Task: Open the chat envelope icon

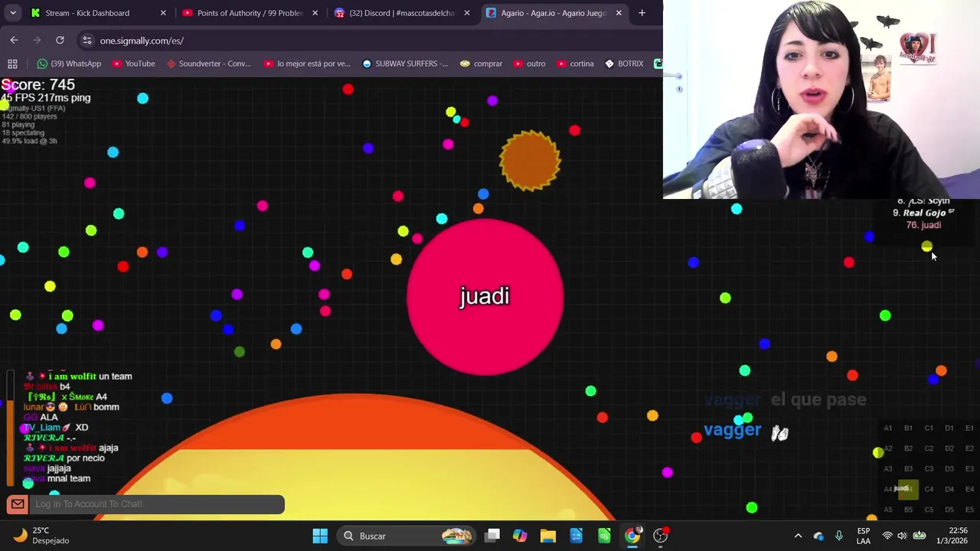Action: [18, 504]
